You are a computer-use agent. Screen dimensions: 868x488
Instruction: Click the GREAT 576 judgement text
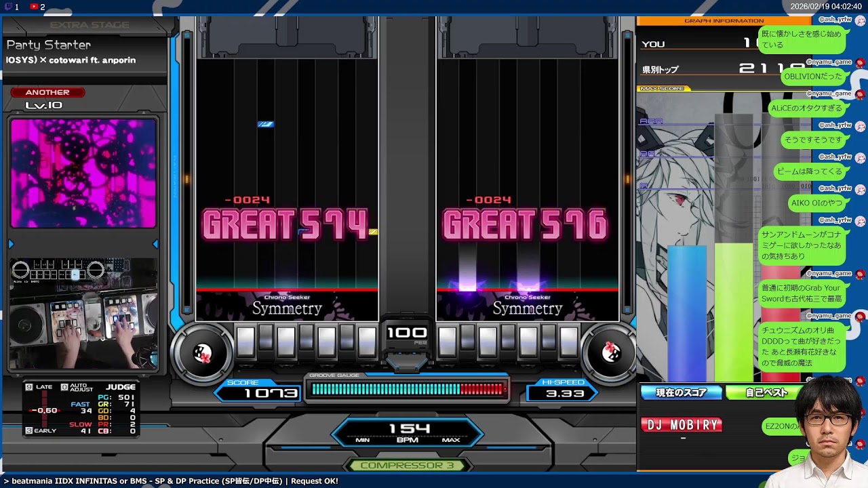point(526,224)
